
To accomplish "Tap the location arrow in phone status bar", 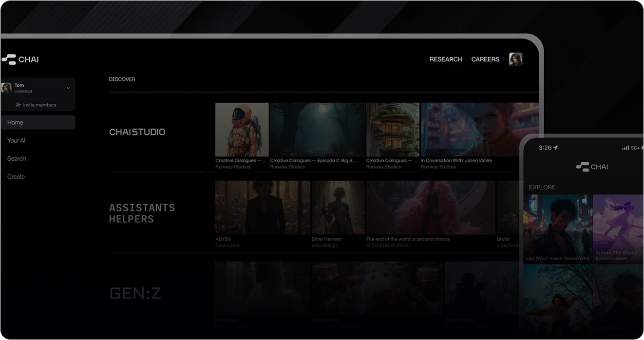I will tap(556, 148).
